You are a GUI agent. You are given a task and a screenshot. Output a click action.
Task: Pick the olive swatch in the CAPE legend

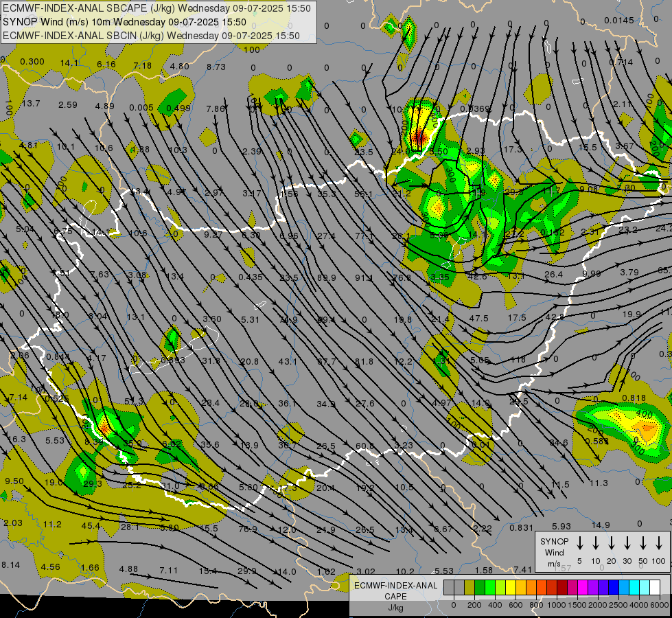[470, 587]
